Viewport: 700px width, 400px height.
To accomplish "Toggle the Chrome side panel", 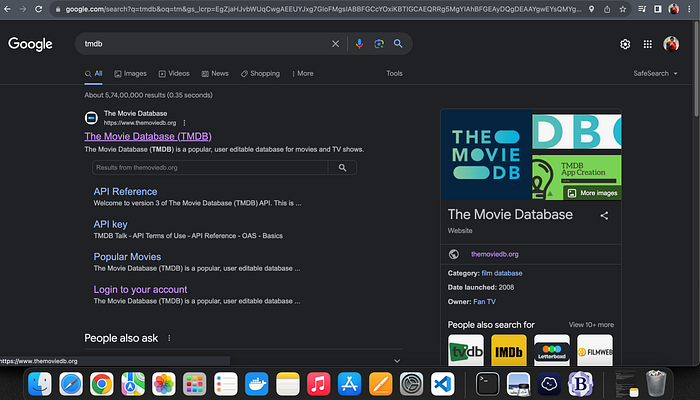I will (x=658, y=9).
